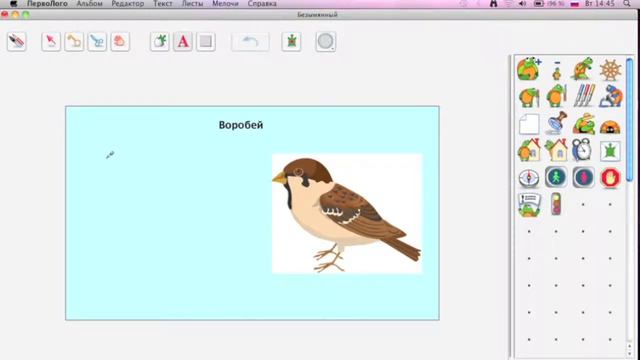The image size is (640, 360).
Task: Select the walking turtle command icon
Action: [x=583, y=69]
